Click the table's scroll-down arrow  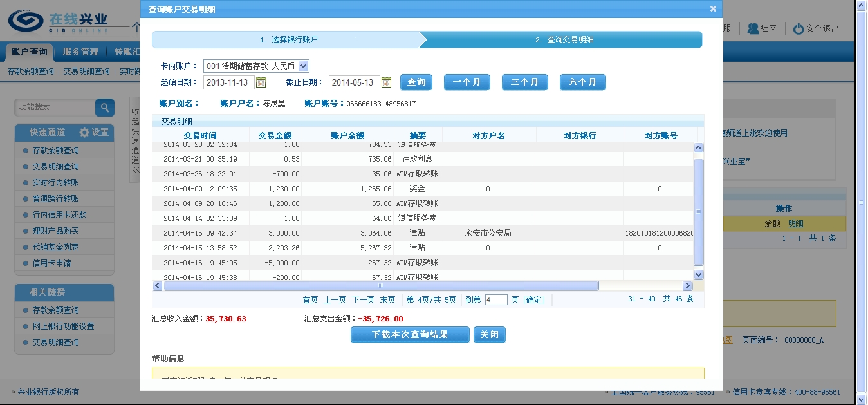click(x=699, y=275)
